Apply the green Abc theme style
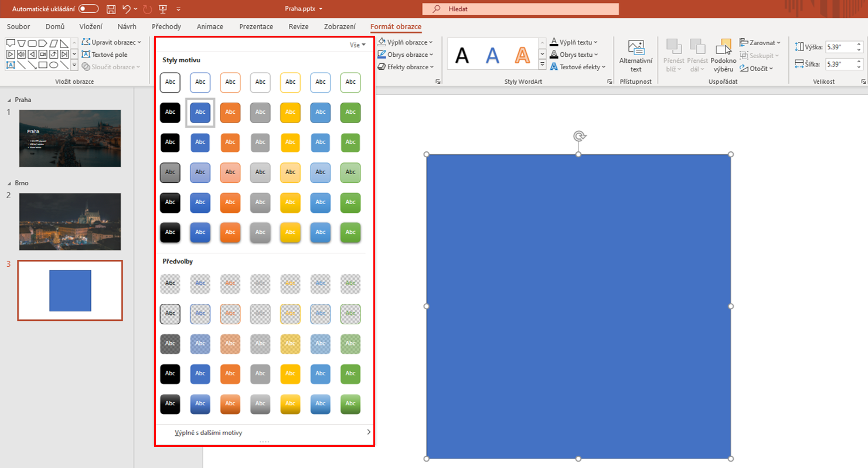The width and height of the screenshot is (868, 468). [350, 113]
